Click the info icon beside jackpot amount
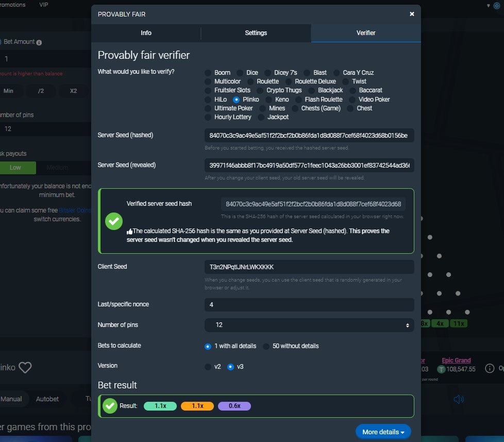 point(490,368)
